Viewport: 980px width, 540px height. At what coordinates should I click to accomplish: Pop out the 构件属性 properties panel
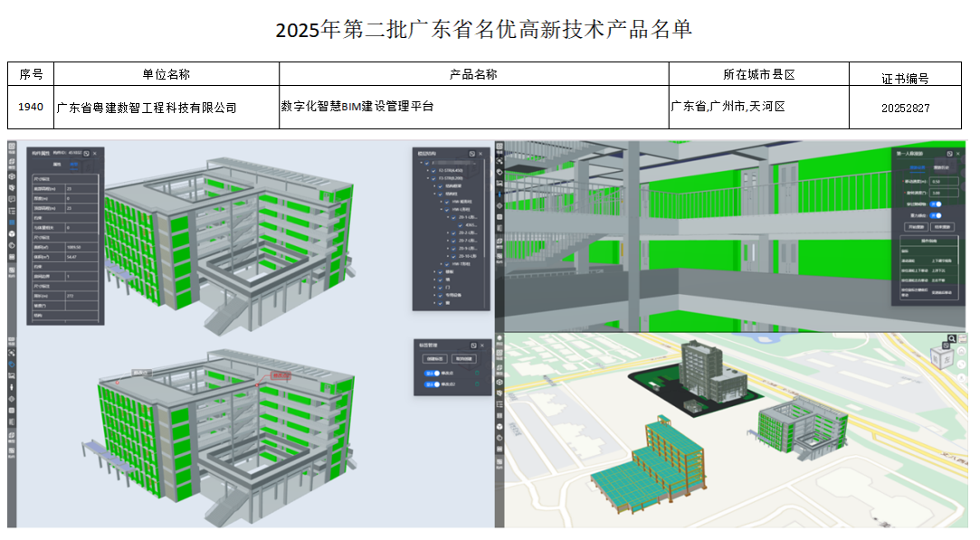(87, 154)
